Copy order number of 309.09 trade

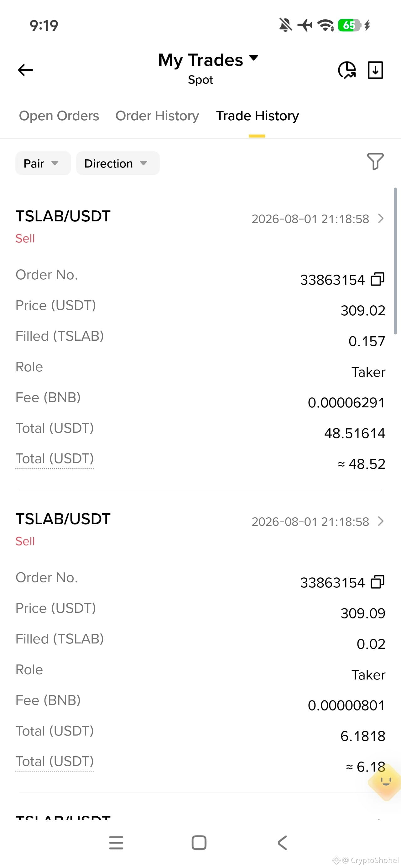click(378, 582)
